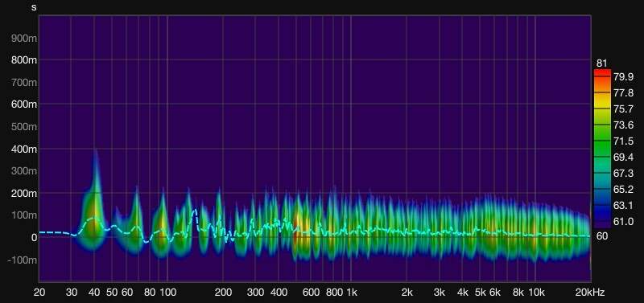The width and height of the screenshot is (644, 303).
Task: Click the 60 value below color scale
Action: [x=601, y=236]
